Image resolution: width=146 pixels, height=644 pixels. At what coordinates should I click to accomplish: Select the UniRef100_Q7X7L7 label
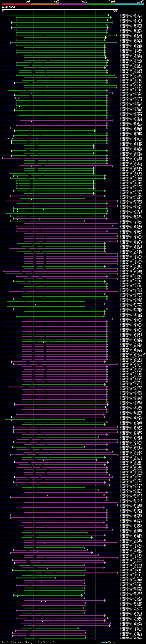(x=131, y=198)
